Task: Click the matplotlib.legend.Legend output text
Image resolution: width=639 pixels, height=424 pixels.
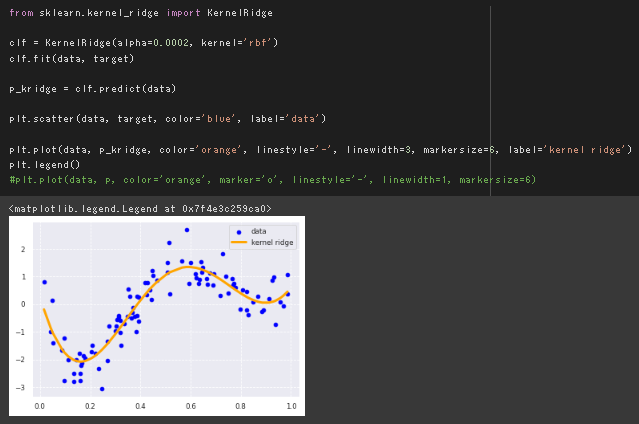Action: click(139, 208)
